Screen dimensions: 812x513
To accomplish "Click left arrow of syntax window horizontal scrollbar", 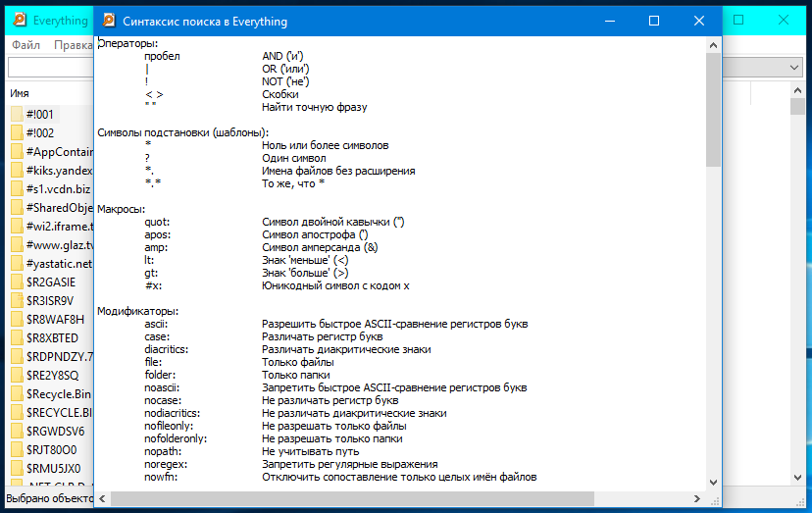I will (102, 498).
